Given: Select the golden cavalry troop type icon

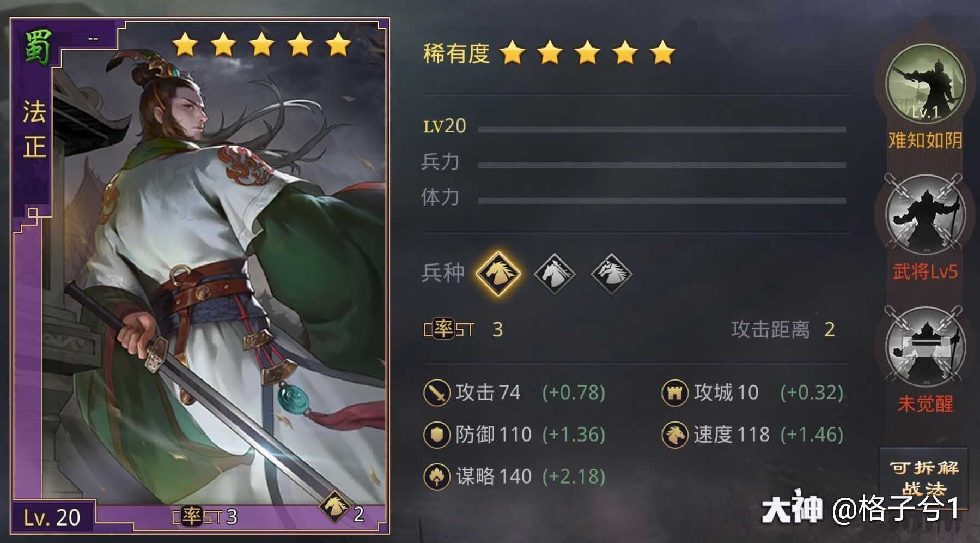Looking at the screenshot, I should [x=498, y=273].
